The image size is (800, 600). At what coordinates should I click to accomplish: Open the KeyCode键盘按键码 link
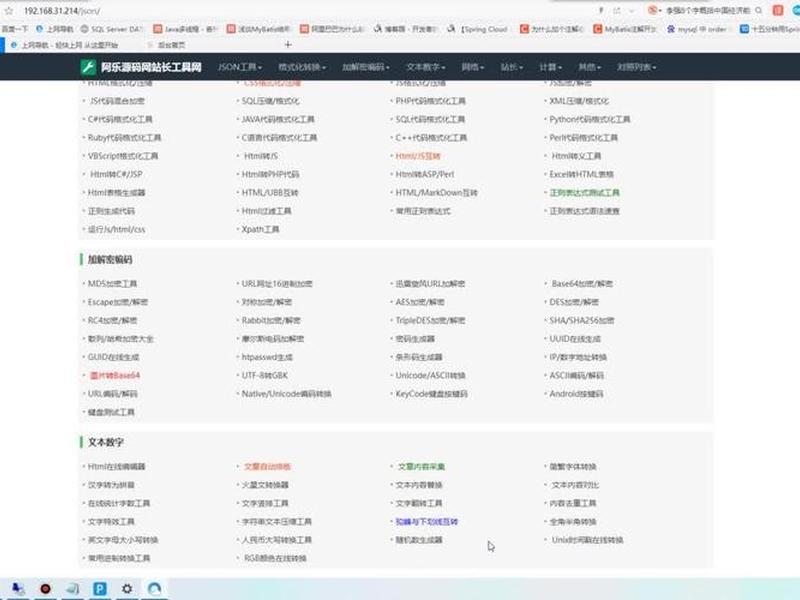click(x=431, y=394)
